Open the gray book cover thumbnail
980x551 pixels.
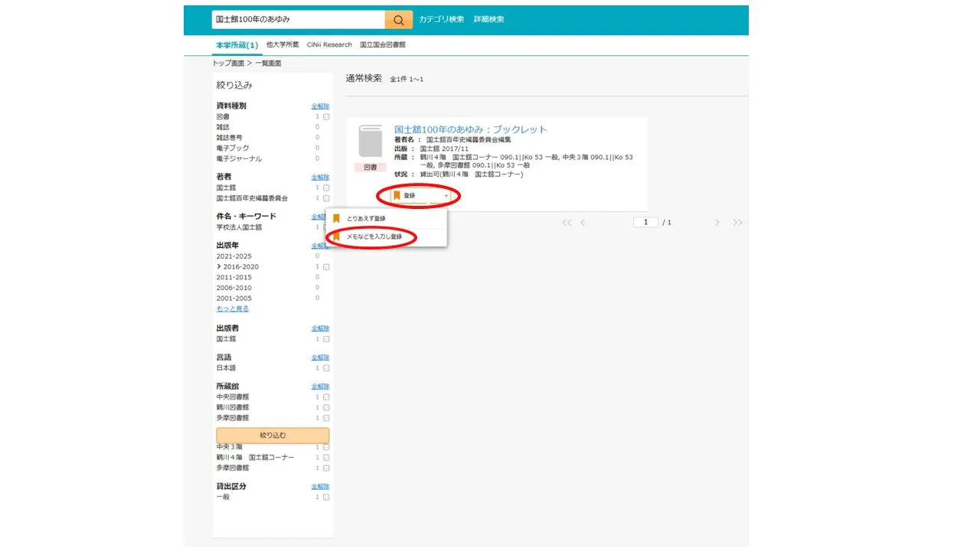click(x=371, y=141)
